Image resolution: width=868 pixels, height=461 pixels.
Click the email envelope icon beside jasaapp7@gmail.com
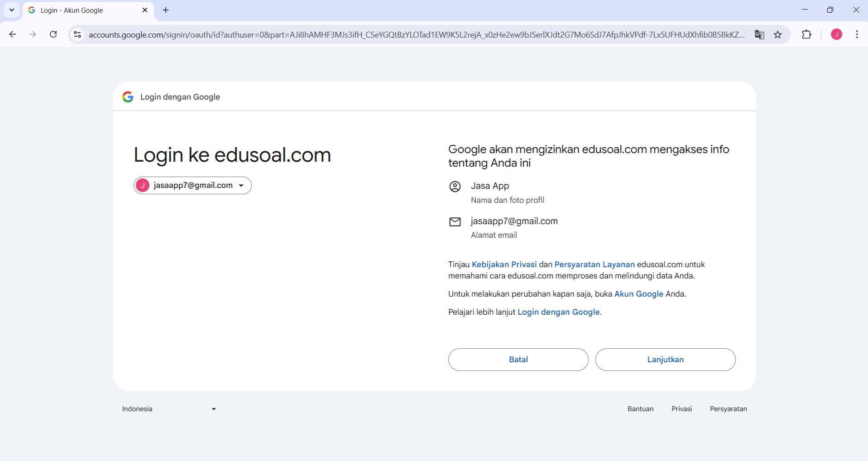[x=455, y=222]
